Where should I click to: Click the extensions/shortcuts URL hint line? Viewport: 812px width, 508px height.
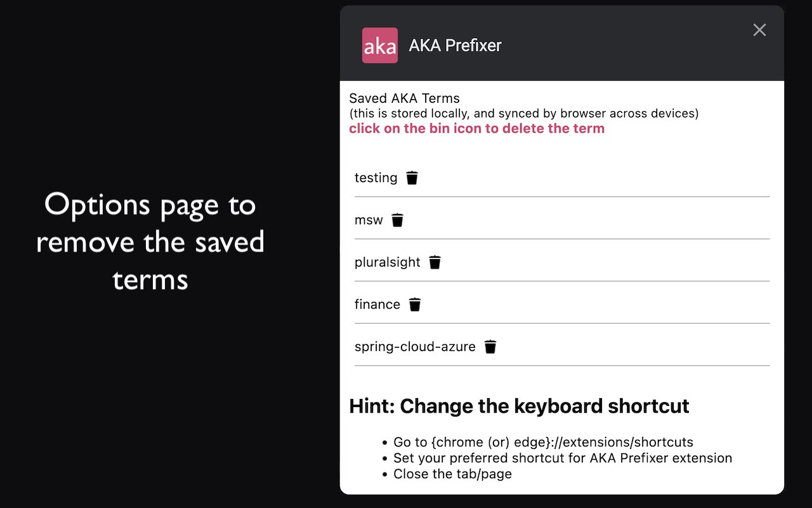(x=543, y=442)
